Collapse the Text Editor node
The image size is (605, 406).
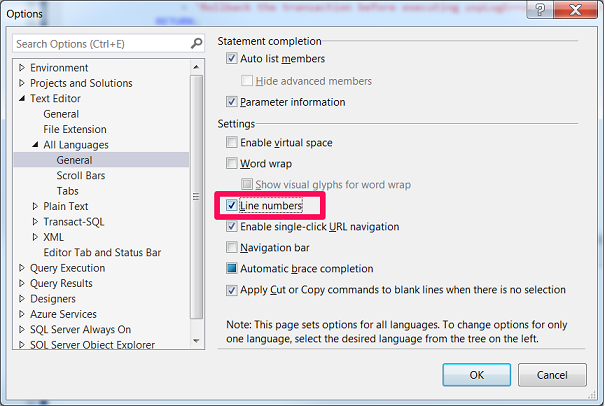coord(22,99)
